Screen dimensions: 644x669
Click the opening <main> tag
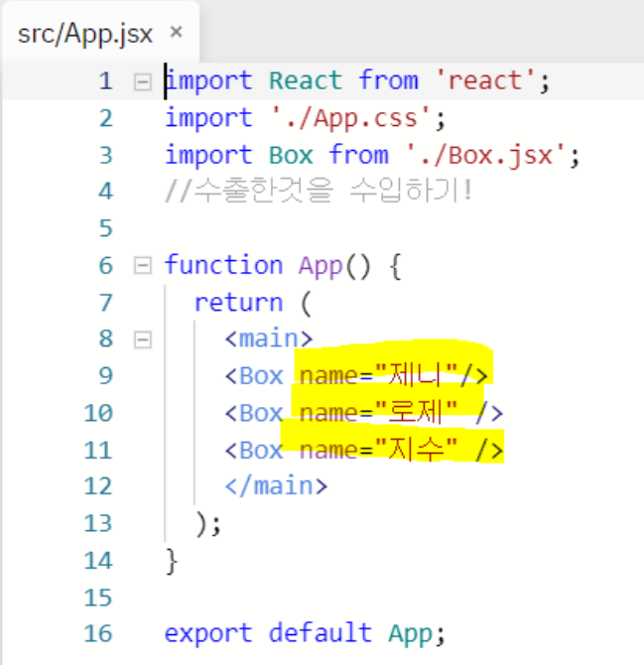(x=269, y=338)
